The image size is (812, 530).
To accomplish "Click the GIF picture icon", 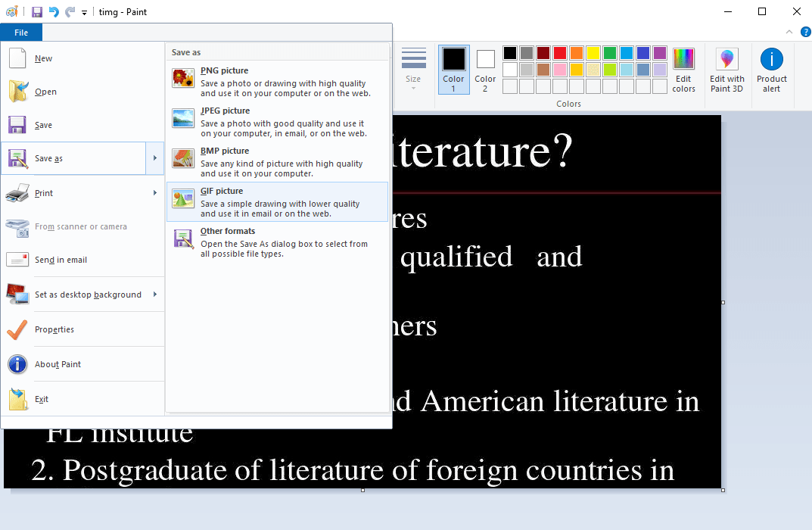I will (183, 198).
